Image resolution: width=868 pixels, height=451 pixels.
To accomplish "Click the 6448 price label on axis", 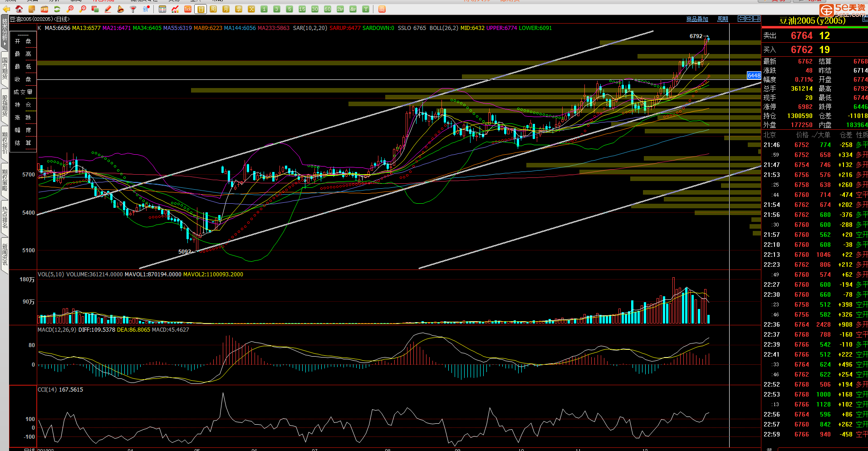I will [x=754, y=75].
